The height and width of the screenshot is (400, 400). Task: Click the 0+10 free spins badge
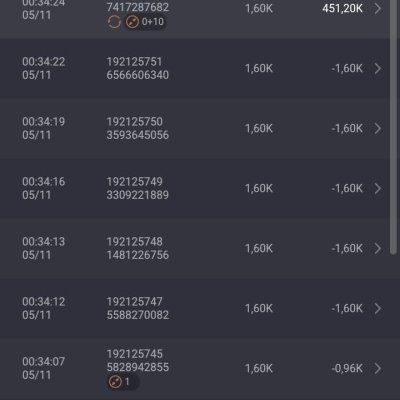click(x=145, y=22)
